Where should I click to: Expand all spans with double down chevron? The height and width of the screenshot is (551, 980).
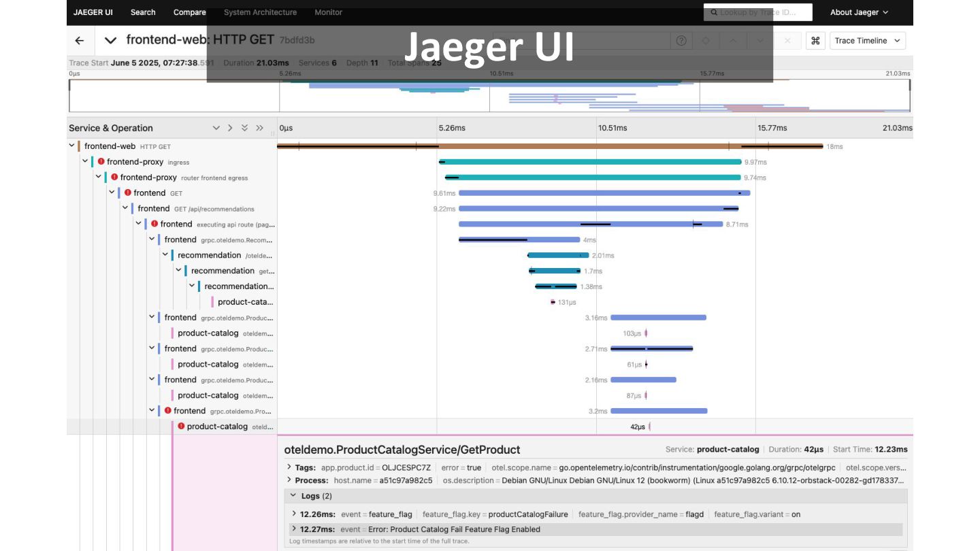[244, 128]
